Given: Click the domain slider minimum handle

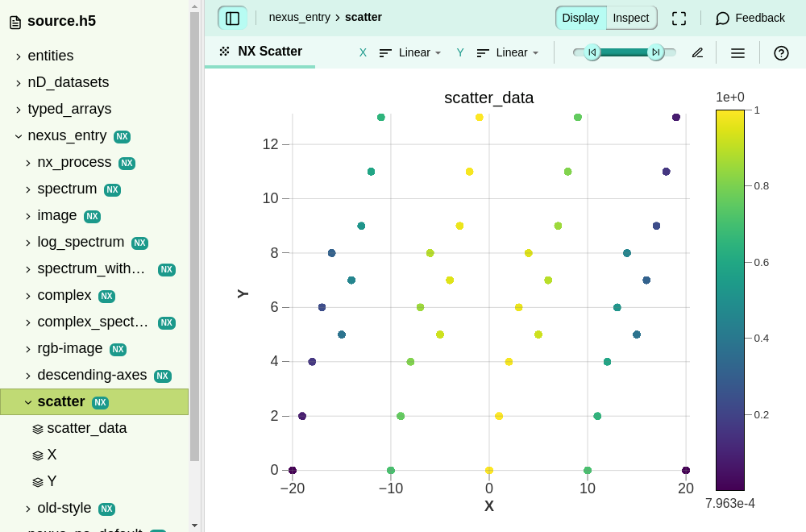Looking at the screenshot, I should (592, 52).
